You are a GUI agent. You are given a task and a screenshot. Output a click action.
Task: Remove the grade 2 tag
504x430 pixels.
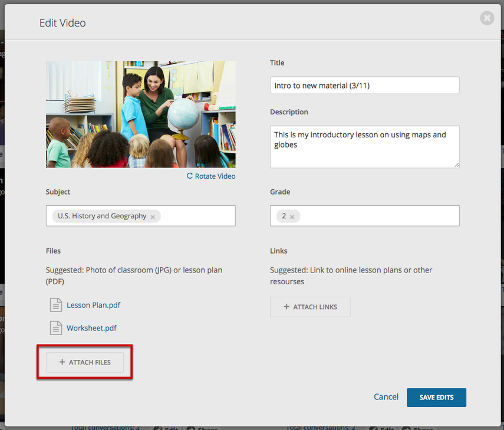click(x=292, y=216)
